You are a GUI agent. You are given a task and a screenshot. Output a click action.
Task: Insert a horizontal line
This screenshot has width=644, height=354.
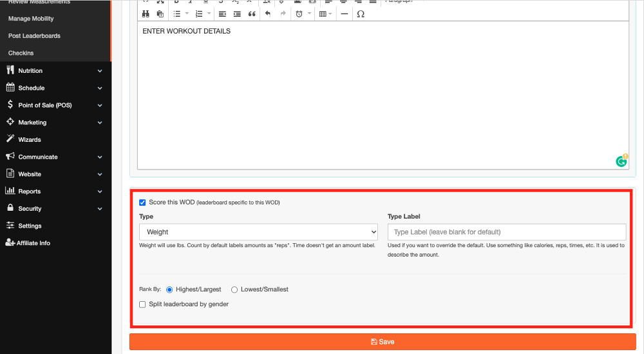point(344,14)
